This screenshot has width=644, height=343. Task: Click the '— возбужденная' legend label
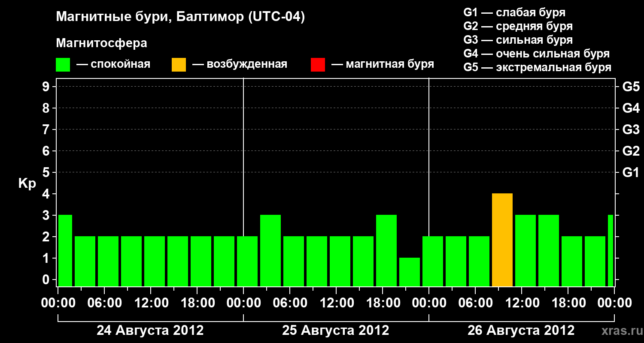pos(240,65)
